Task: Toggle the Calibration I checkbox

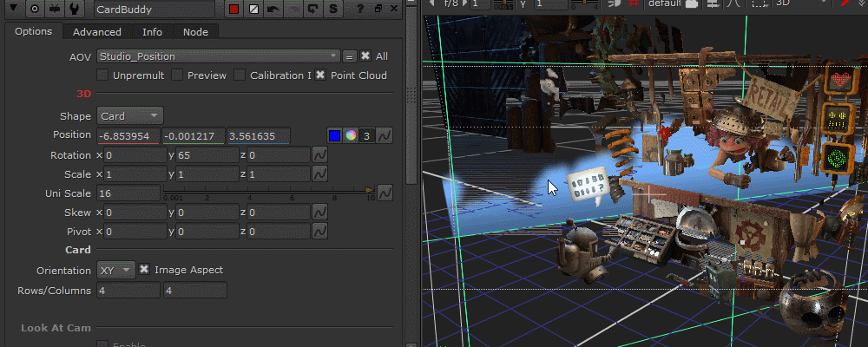Action: [x=240, y=75]
